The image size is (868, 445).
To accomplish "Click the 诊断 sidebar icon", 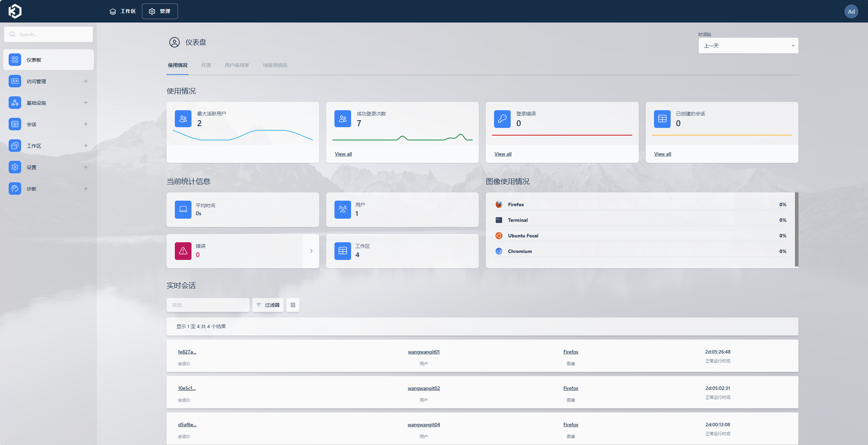I will click(15, 189).
